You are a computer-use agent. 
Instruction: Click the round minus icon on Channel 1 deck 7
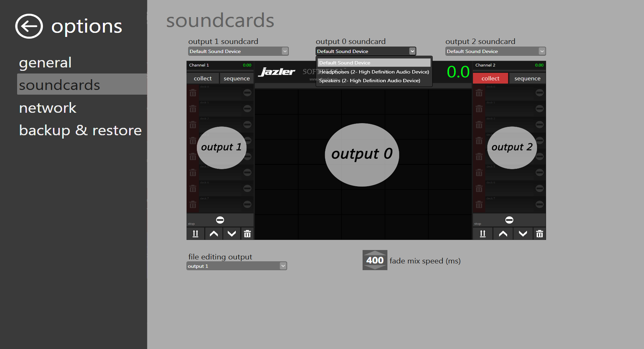click(247, 204)
